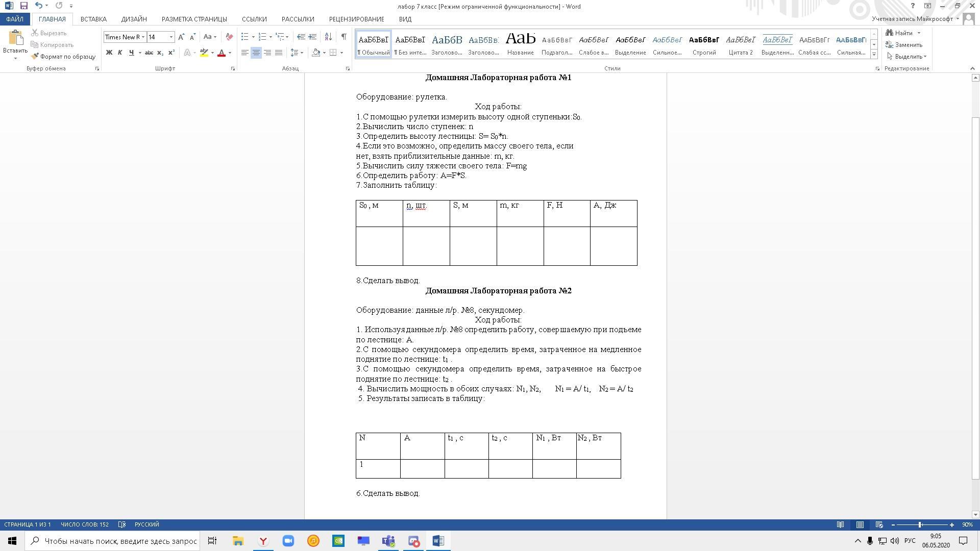Open the ВСТАВКА ribbon tab
980x551 pixels.
point(93,19)
